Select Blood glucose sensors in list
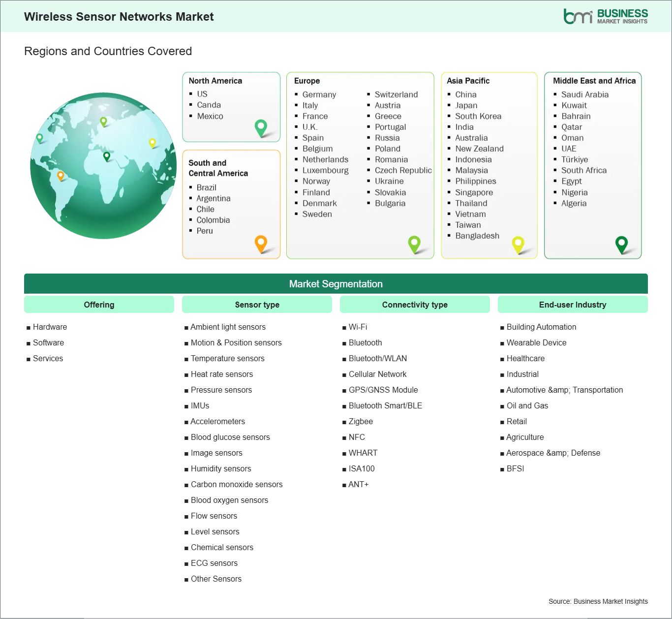 [x=230, y=437]
